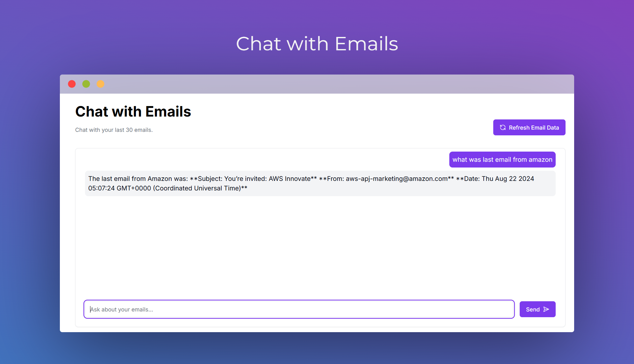Image resolution: width=634 pixels, height=364 pixels.
Task: Click the Refresh Email Data icon
Action: [x=503, y=127]
